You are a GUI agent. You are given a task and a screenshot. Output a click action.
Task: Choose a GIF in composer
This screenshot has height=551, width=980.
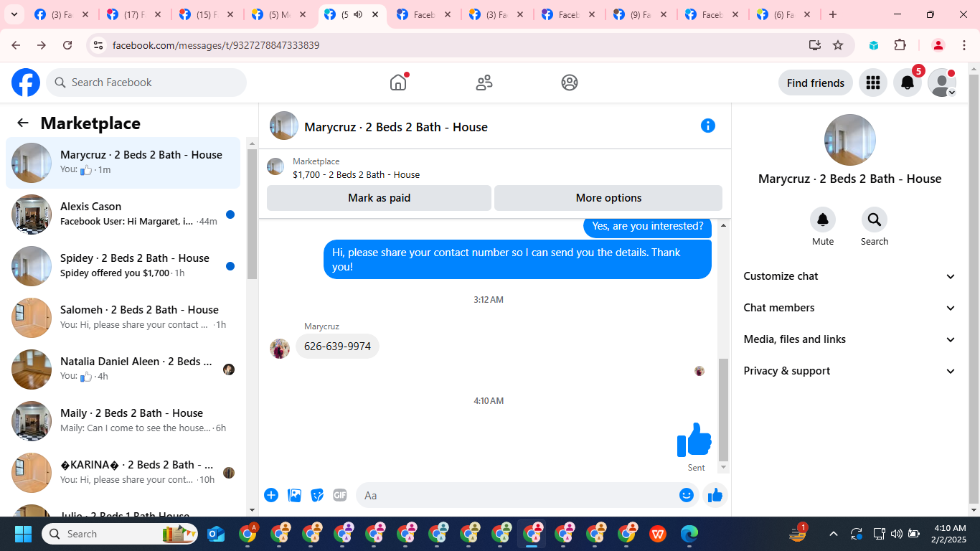click(340, 495)
